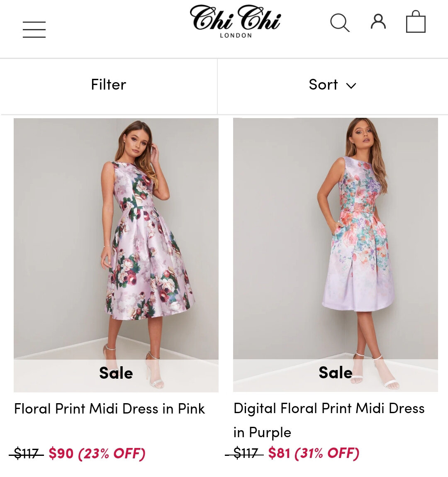Open sorting options for products
This screenshot has width=448, height=477.
click(x=332, y=85)
